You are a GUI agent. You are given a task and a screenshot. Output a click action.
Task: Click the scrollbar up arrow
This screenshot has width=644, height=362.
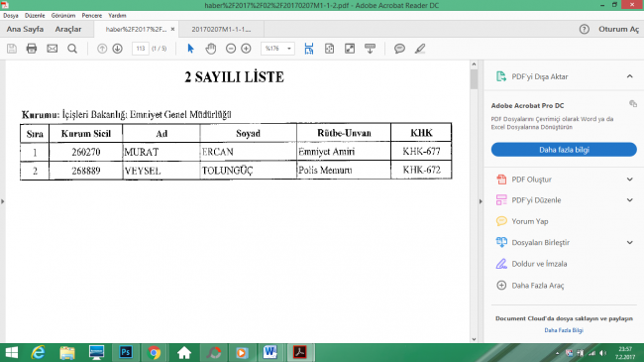pos(474,64)
